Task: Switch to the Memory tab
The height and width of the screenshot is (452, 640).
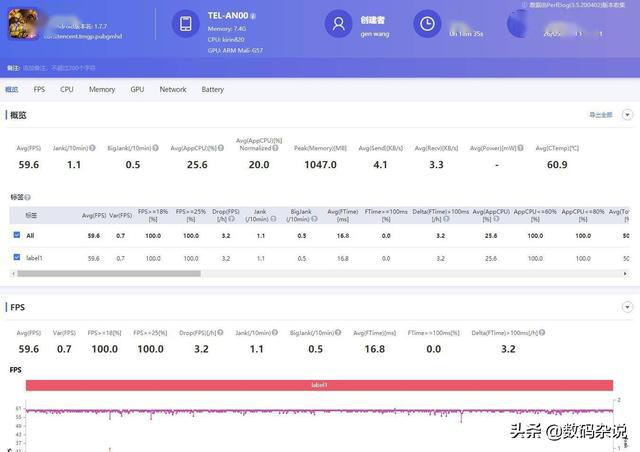Action: click(x=102, y=89)
